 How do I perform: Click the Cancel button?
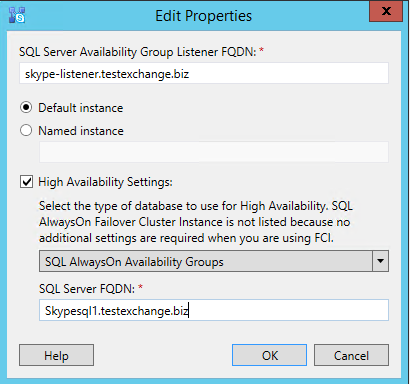(x=351, y=355)
